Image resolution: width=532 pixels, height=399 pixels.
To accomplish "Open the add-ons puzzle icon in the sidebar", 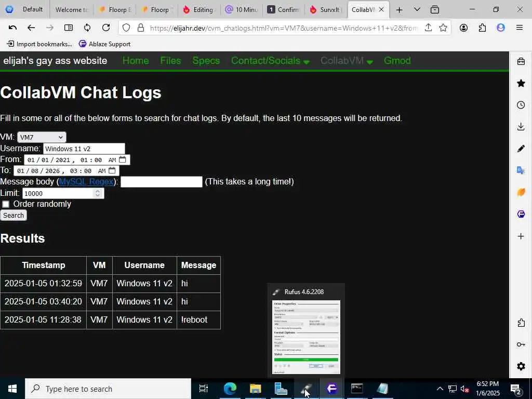I will [x=521, y=323].
